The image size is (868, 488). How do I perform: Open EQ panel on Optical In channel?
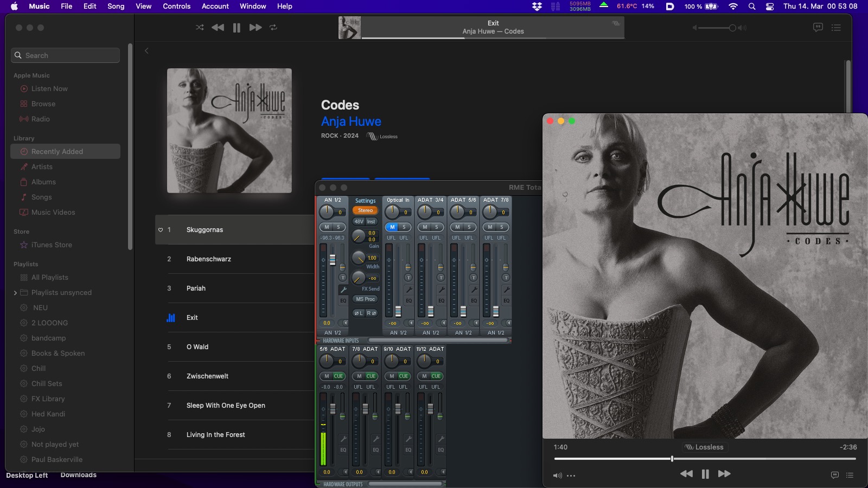(x=409, y=300)
